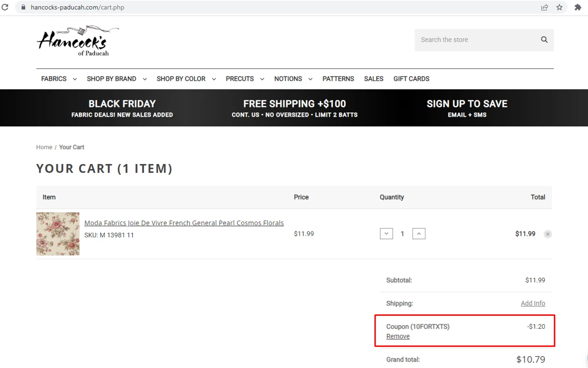Click the floral fabric product thumbnail

point(58,234)
